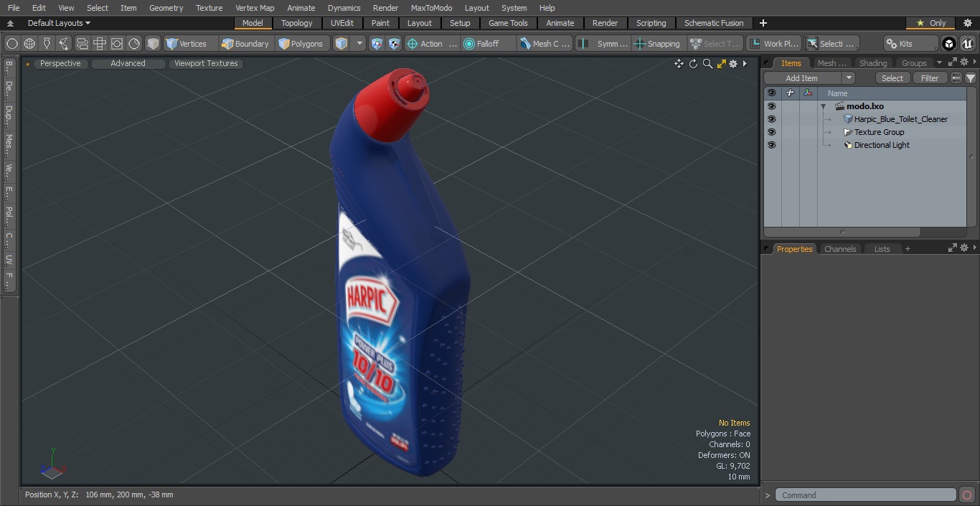Click the cross-shaped box tool icon

pos(99,44)
